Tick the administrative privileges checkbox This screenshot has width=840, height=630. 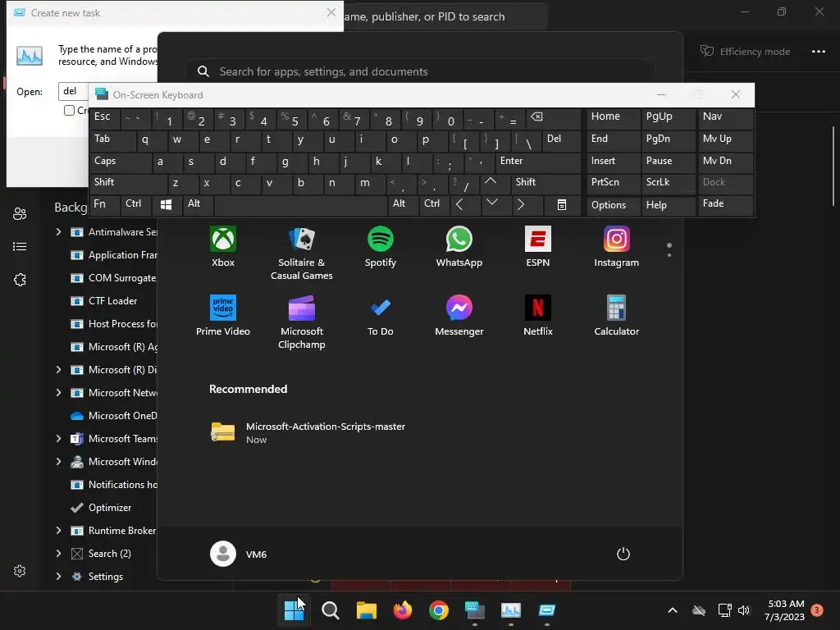coord(69,111)
